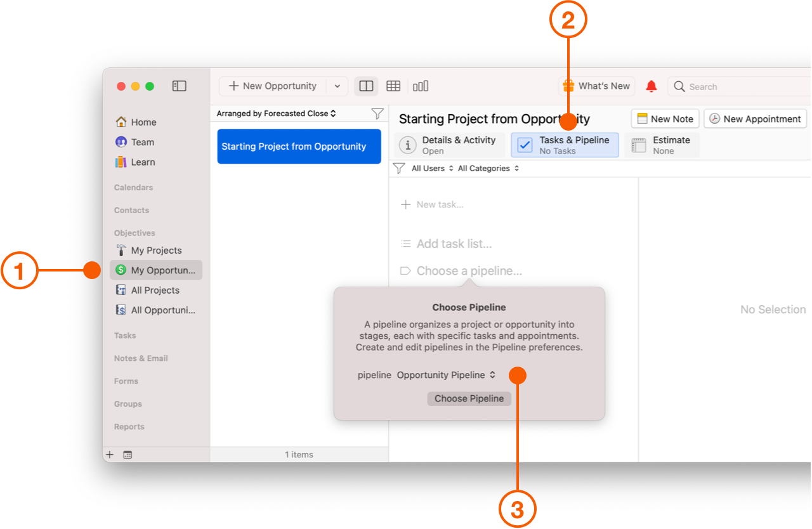
Task: Open the Details & Activity tab
Action: pyautogui.click(x=450, y=145)
